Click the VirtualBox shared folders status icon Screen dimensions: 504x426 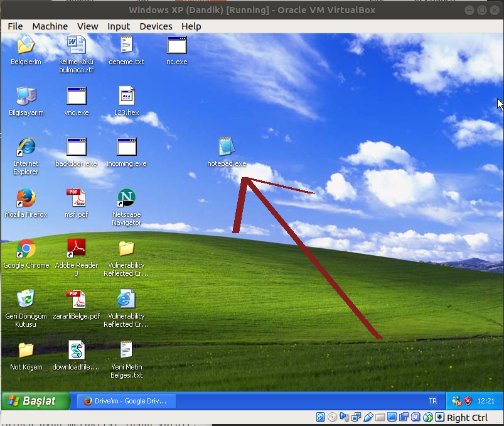(380, 417)
